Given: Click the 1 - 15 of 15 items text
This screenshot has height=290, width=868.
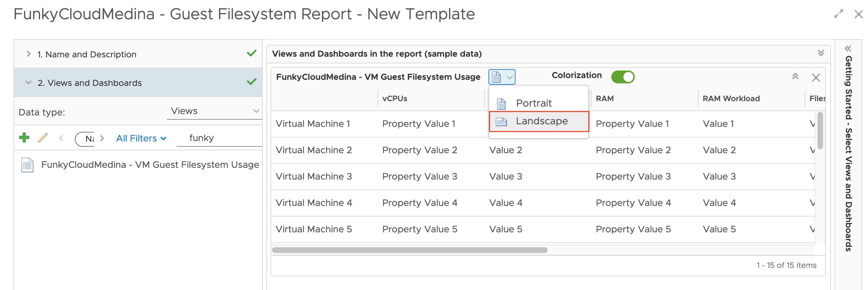Looking at the screenshot, I should point(786,265).
